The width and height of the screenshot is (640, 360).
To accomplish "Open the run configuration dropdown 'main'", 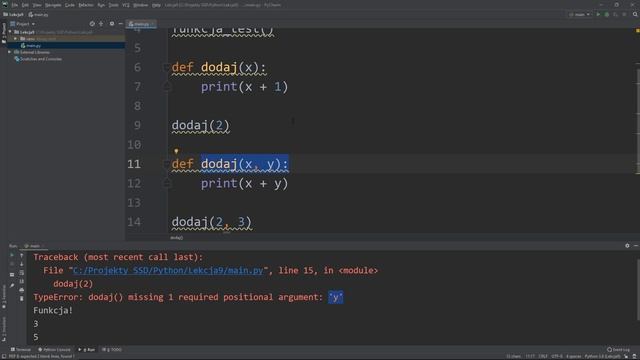I will [580, 15].
